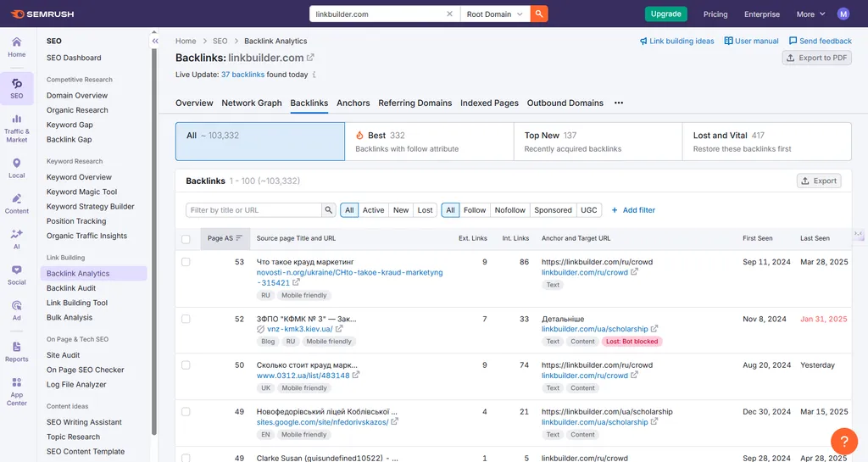Select the UGC attribute filter
This screenshot has width=868, height=462.
click(x=589, y=210)
